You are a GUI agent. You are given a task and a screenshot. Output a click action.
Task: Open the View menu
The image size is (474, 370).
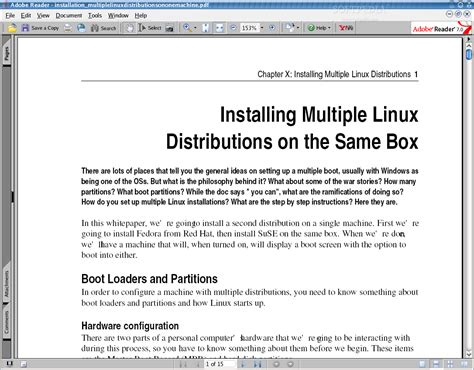click(43, 15)
